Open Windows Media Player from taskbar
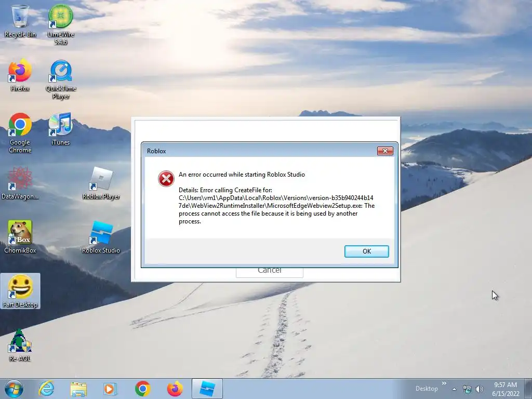The image size is (532, 399). 110,389
